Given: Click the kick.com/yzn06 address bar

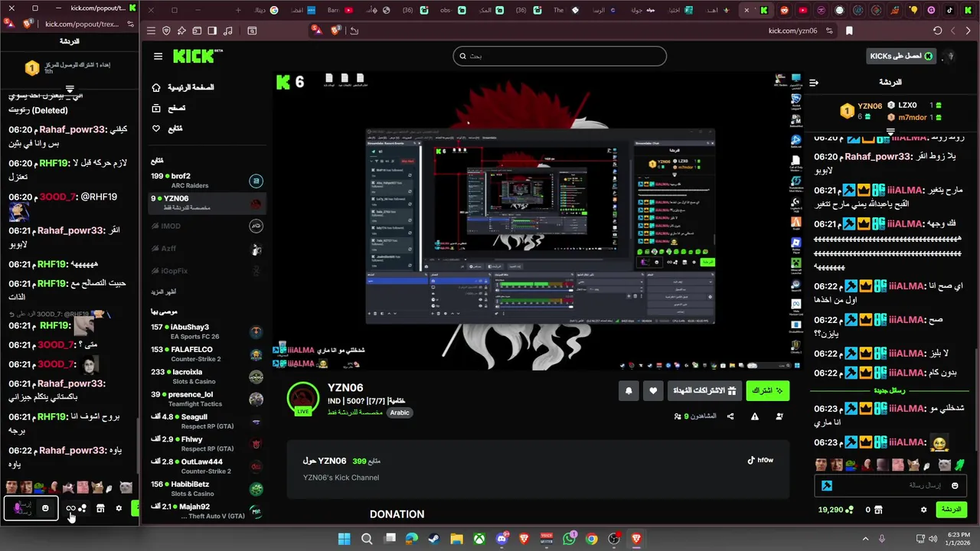Looking at the screenshot, I should point(792,31).
